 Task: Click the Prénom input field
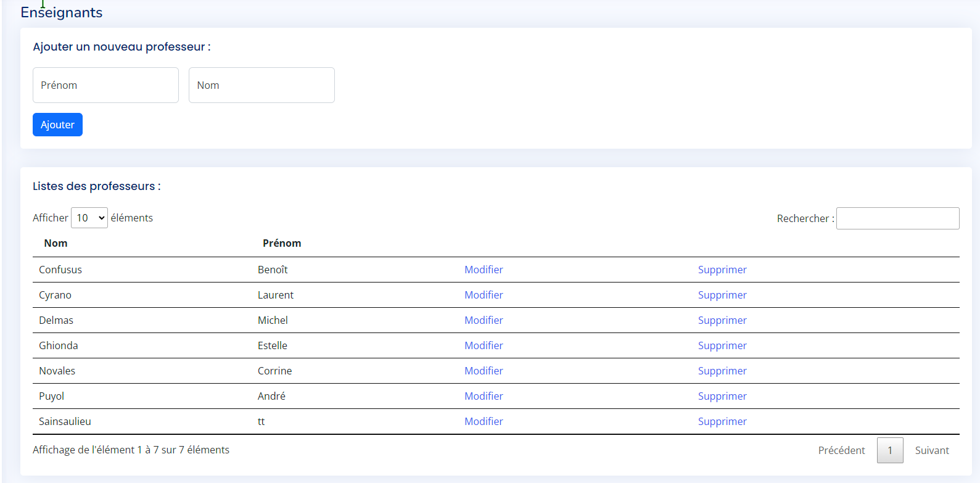pos(105,85)
